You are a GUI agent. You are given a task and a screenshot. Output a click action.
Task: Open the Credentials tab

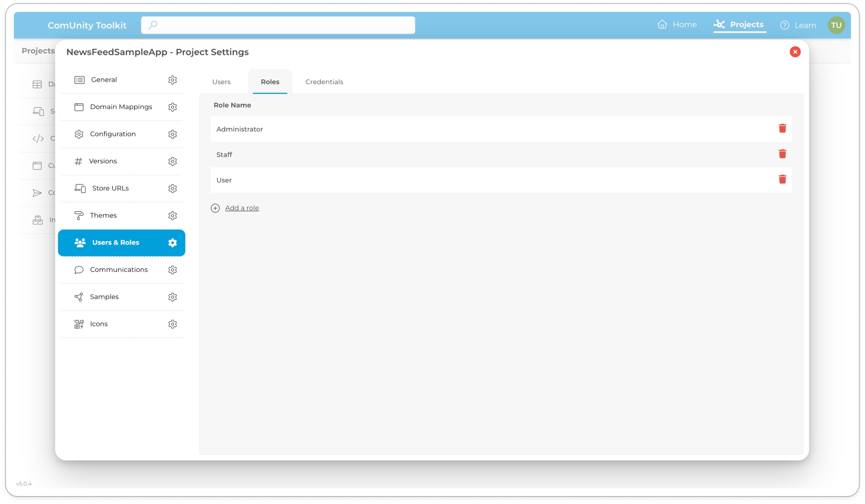click(x=324, y=82)
